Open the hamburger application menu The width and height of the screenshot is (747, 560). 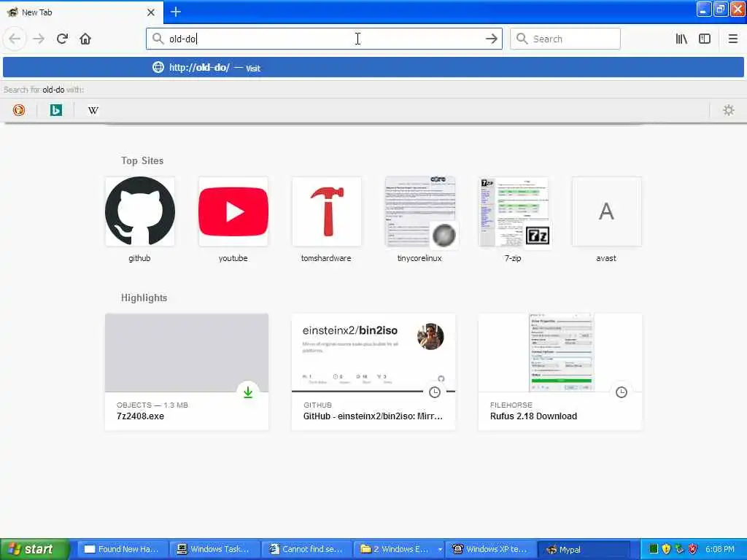[732, 39]
